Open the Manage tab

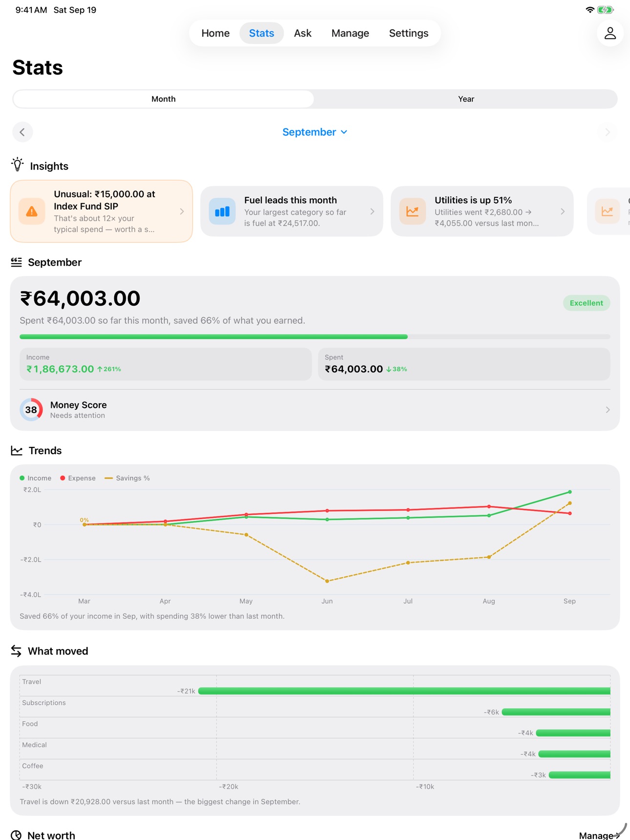(x=350, y=33)
